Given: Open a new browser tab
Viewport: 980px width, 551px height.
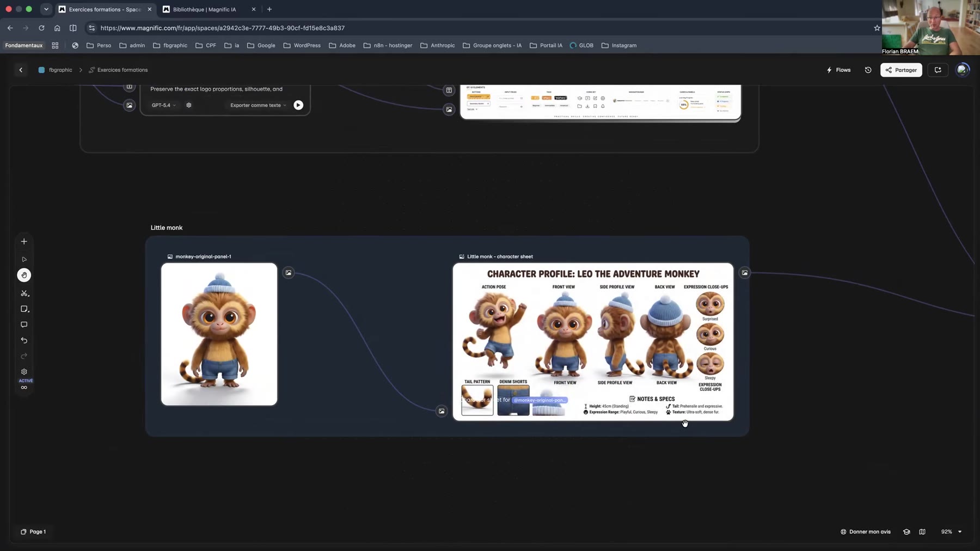Looking at the screenshot, I should tap(269, 9).
